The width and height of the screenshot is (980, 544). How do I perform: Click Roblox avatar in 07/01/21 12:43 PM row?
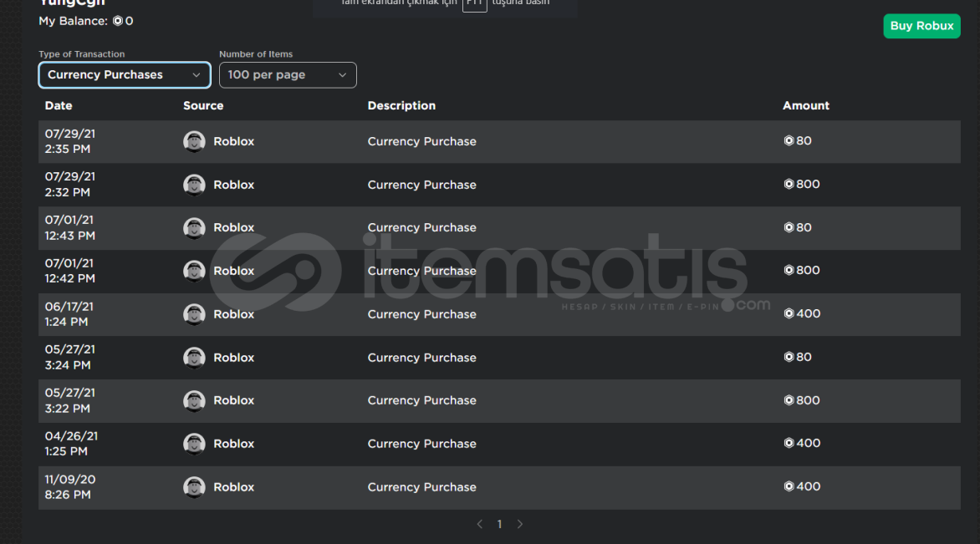[194, 228]
